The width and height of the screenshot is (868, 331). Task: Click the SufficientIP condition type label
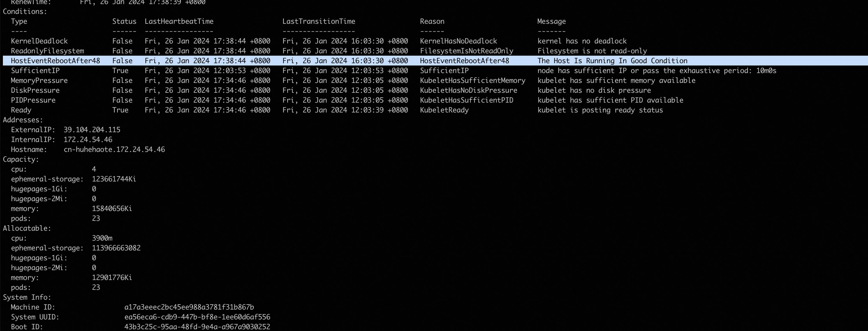click(35, 70)
